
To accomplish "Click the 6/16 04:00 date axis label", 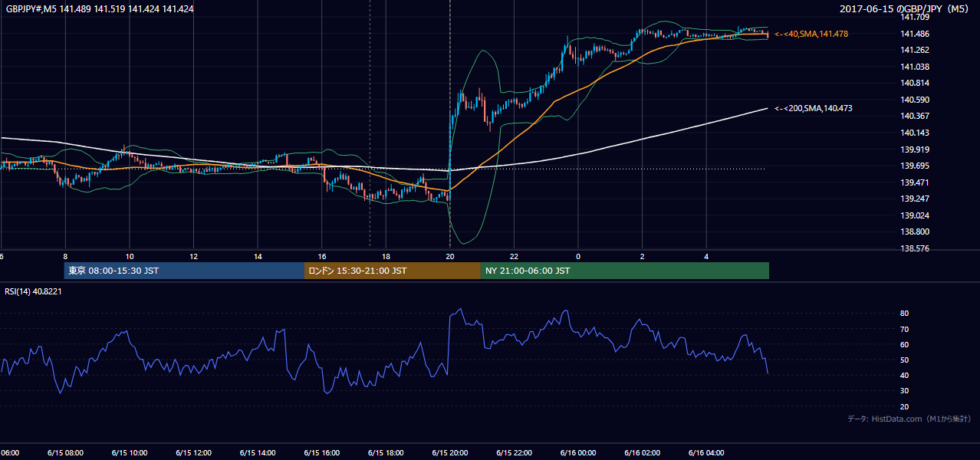I will pyautogui.click(x=706, y=452).
